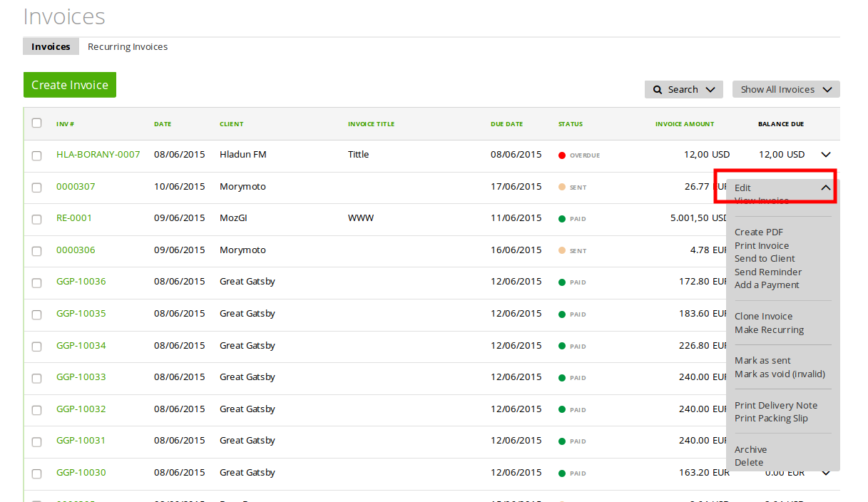
Task: Choose Print Invoice from the menu
Action: point(762,245)
